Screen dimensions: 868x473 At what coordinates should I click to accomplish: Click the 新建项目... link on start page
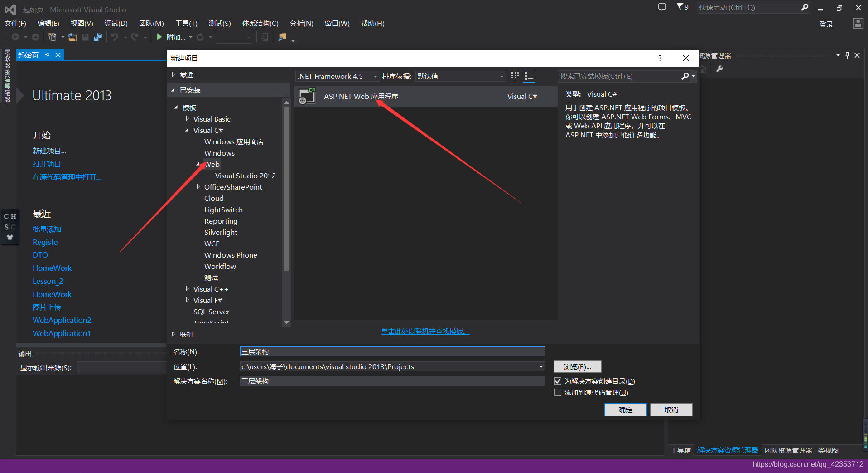(x=49, y=151)
